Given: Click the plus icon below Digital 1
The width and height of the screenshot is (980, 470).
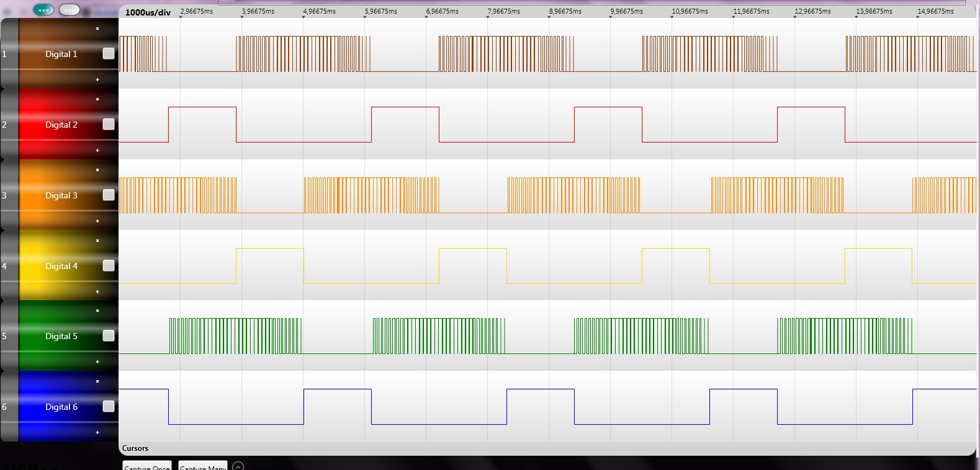Looking at the screenshot, I should 97,79.
